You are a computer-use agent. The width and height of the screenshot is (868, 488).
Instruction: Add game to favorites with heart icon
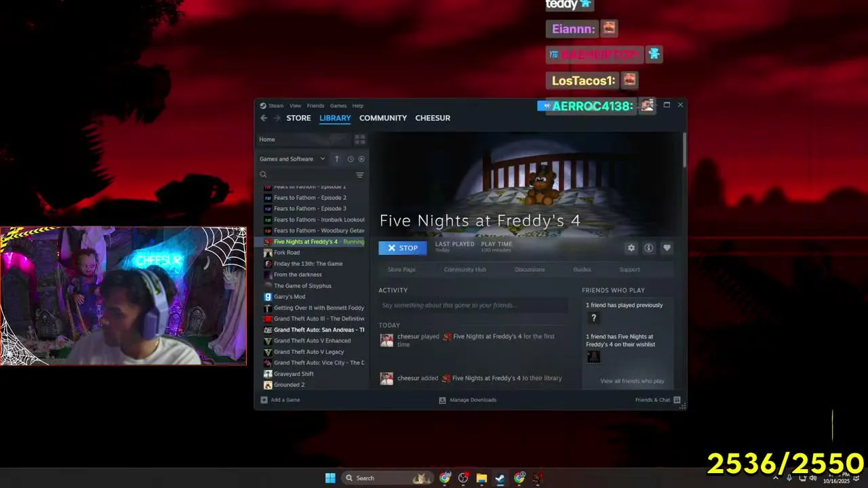point(667,248)
